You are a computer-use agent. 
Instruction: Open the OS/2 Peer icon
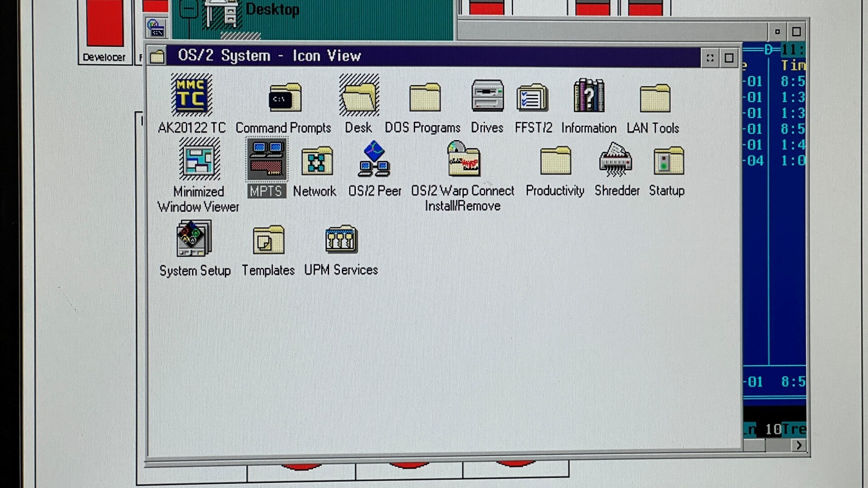pyautogui.click(x=374, y=159)
